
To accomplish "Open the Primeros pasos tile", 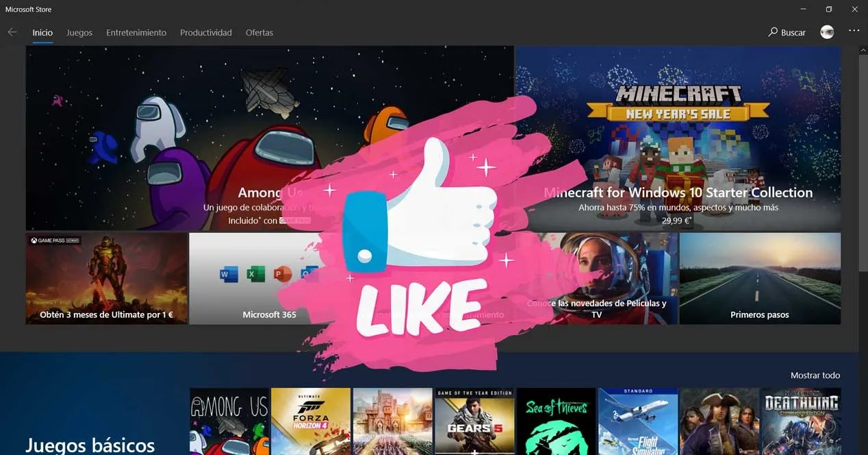I will tap(760, 278).
